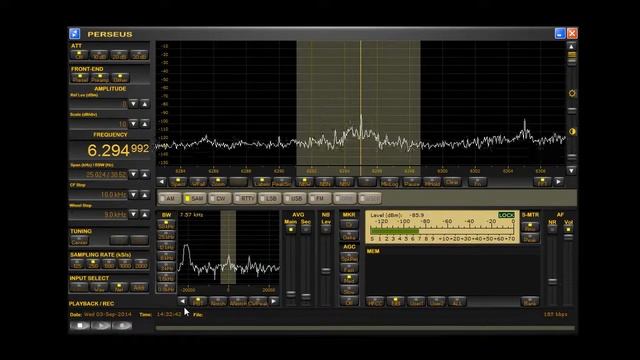
Task: Select USB demodulation mode
Action: click(295, 198)
